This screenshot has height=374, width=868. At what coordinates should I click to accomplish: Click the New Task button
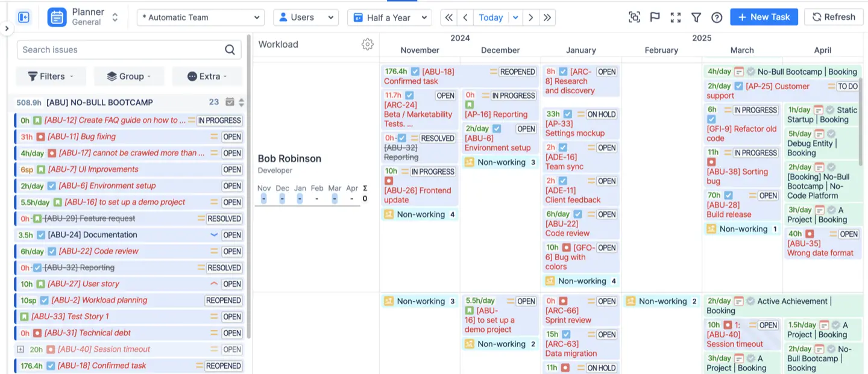tap(764, 17)
